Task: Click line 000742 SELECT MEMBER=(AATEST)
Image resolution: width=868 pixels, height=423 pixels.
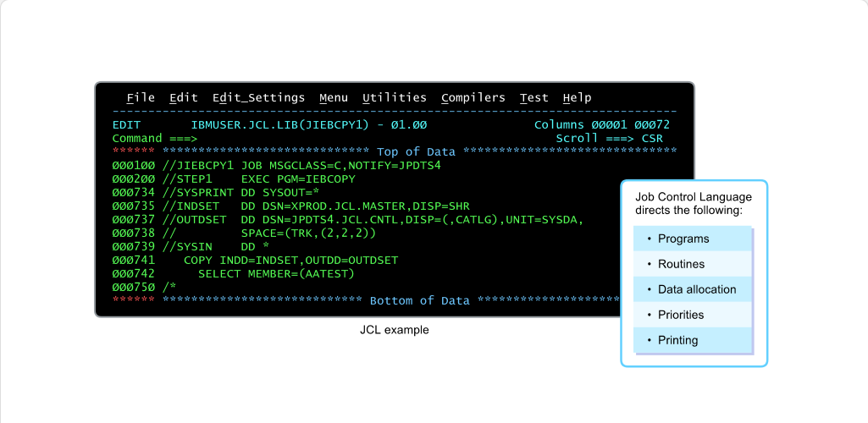Action: (x=233, y=274)
